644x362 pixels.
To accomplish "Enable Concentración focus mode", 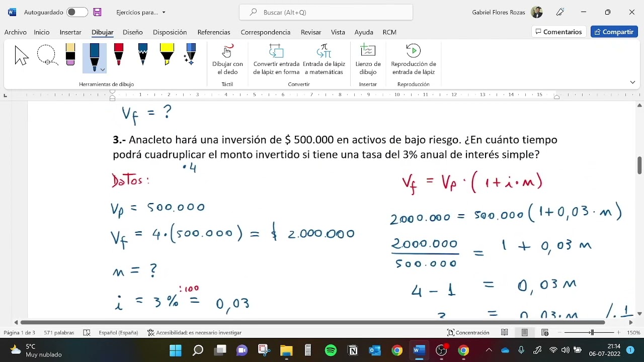I will (468, 332).
